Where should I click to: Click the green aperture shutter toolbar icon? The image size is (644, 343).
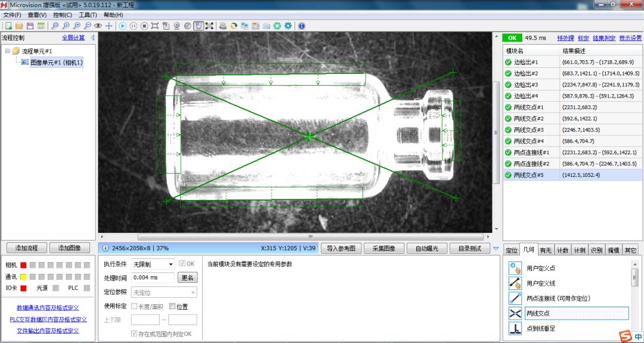click(277, 26)
